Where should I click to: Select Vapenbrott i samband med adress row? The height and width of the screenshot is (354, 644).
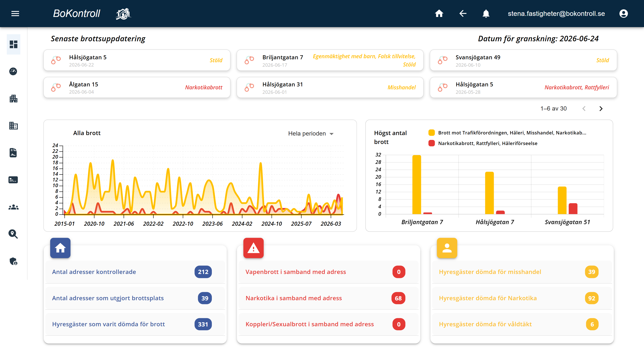coord(329,272)
